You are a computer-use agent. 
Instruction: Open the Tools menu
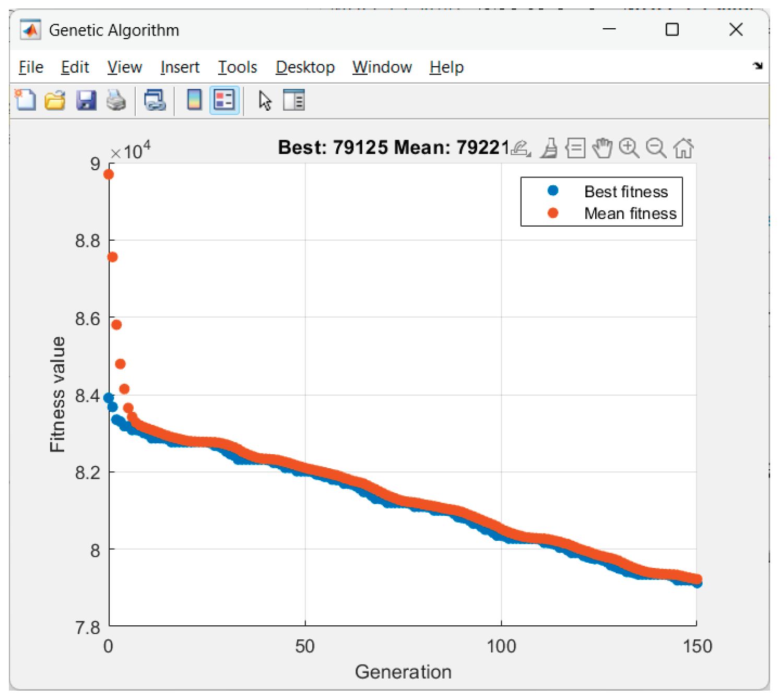click(x=238, y=67)
